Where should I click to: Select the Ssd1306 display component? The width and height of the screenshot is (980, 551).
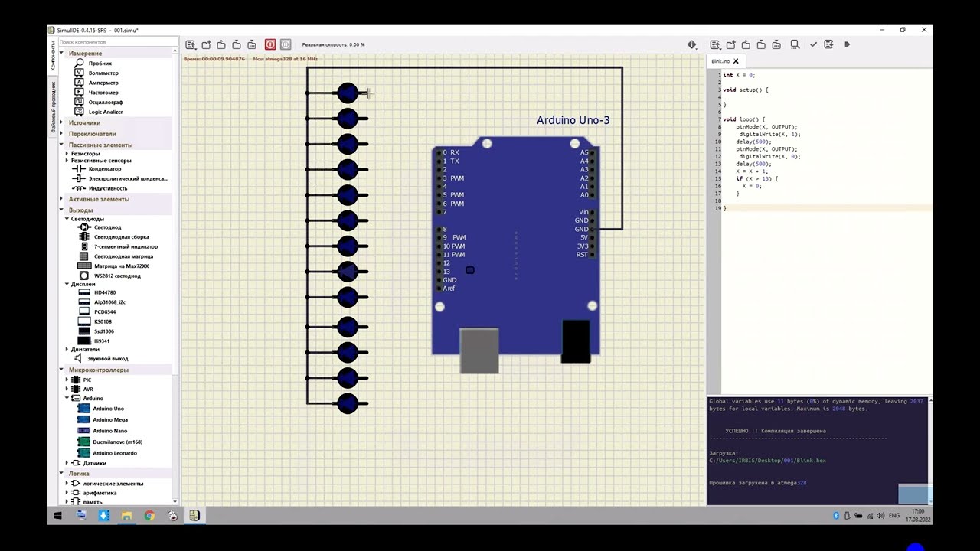(x=104, y=331)
